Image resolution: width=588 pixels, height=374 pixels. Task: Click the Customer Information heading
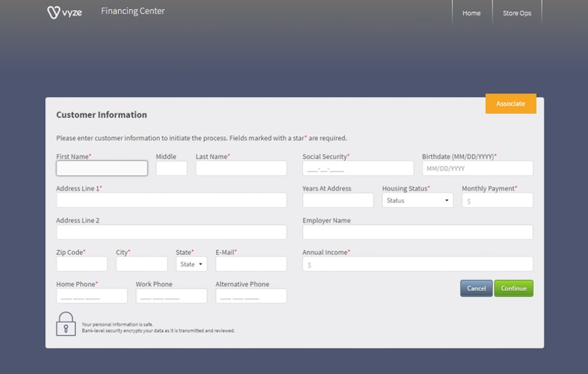(102, 115)
